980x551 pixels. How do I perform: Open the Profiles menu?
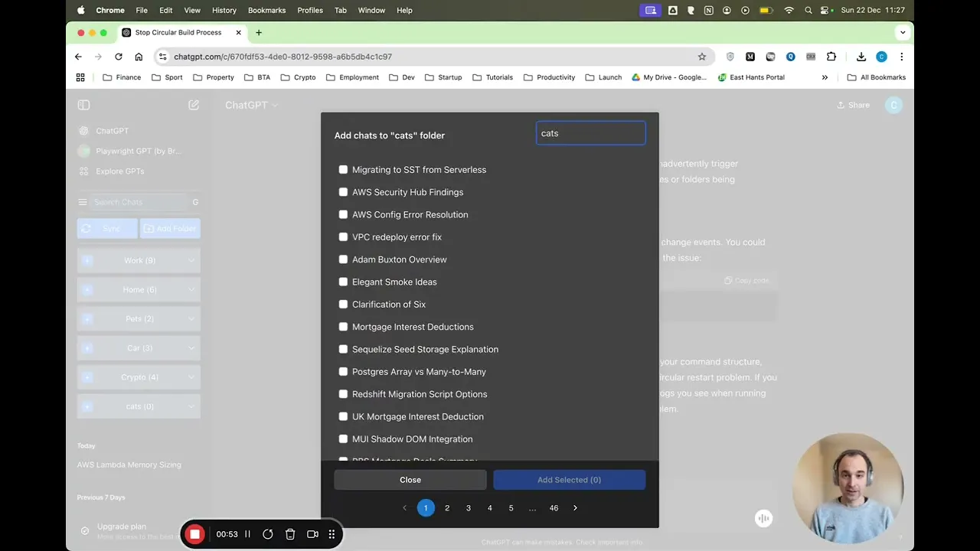tap(310, 10)
